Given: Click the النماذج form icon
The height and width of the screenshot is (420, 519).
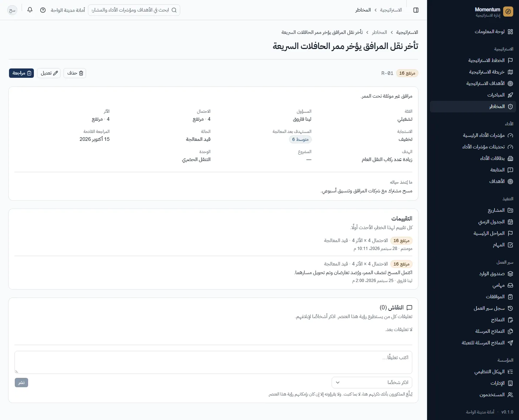Looking at the screenshot, I should (510, 320).
